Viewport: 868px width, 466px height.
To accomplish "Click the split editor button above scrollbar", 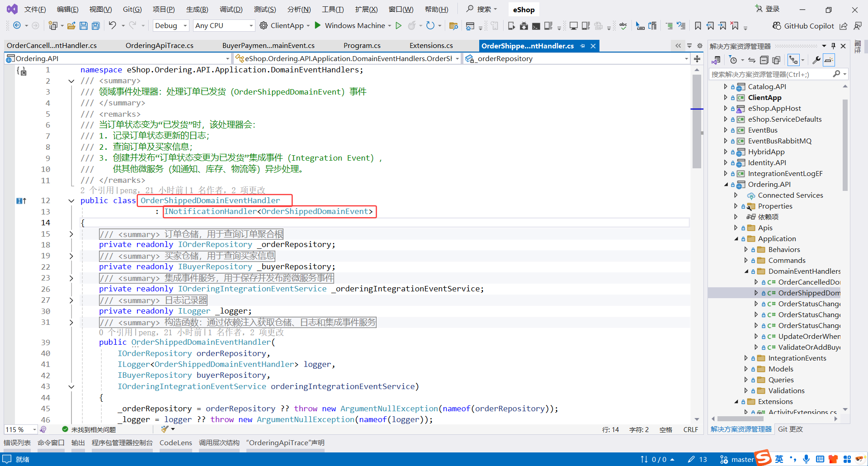I will pyautogui.click(x=697, y=59).
